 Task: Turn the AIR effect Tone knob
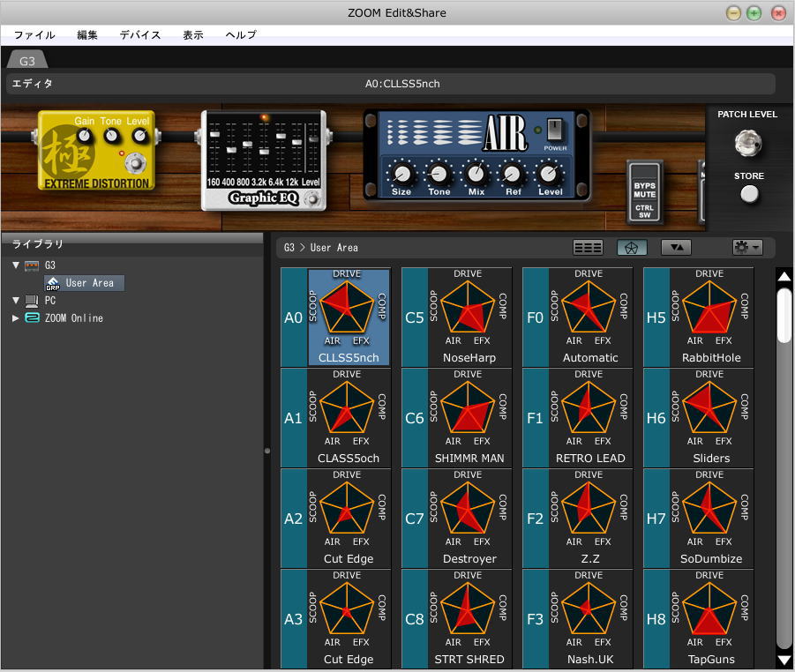[439, 174]
